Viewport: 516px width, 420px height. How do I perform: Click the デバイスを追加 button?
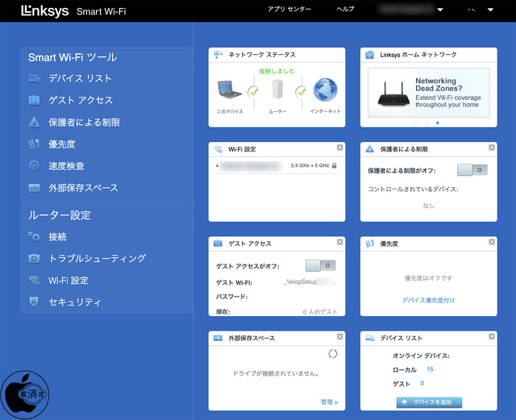[x=429, y=402]
